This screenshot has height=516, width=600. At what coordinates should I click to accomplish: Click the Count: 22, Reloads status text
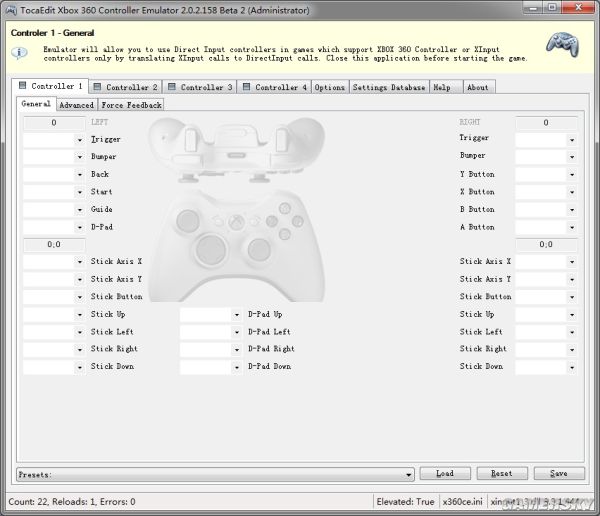click(x=72, y=501)
